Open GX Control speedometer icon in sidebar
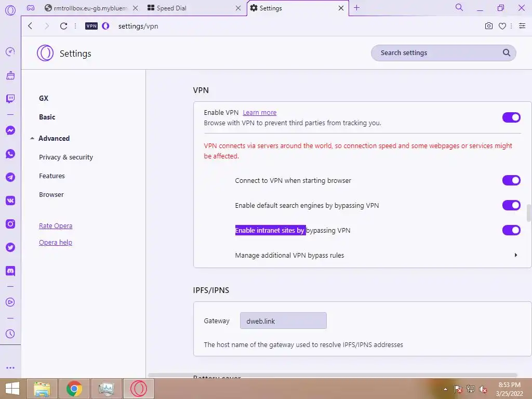This screenshot has height=399, width=532. point(10,52)
